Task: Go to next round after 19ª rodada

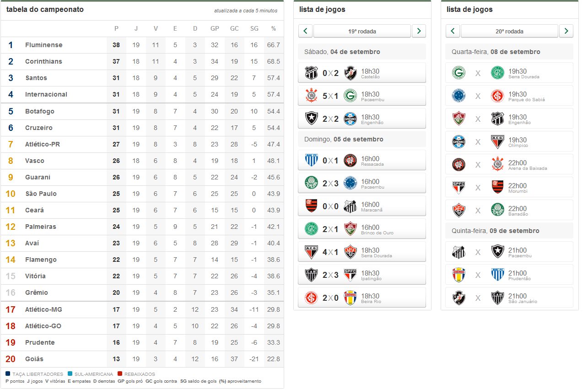Action: pos(419,31)
